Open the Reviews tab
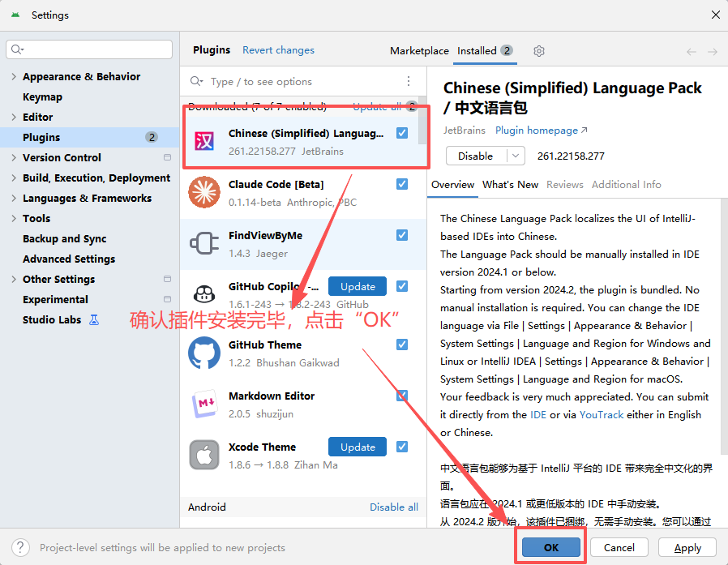728x565 pixels. (564, 184)
